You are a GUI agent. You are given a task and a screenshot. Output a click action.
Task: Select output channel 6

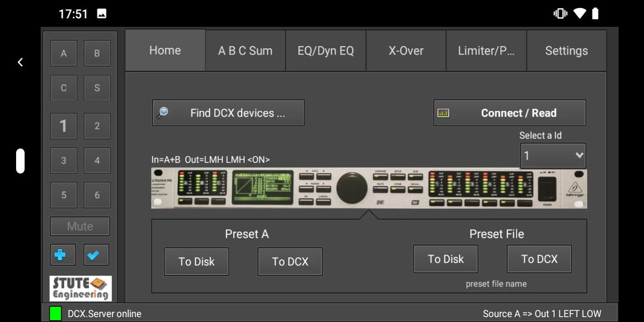click(x=97, y=195)
